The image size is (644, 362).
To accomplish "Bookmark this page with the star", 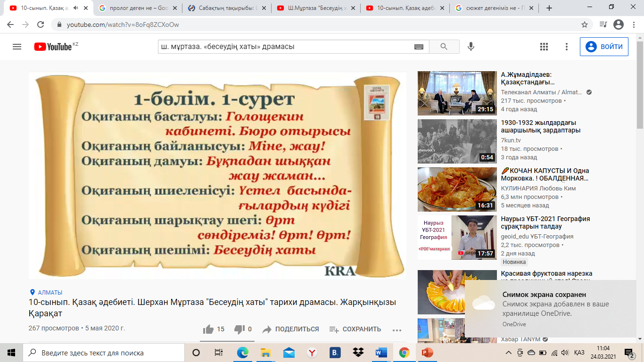I will pyautogui.click(x=585, y=25).
